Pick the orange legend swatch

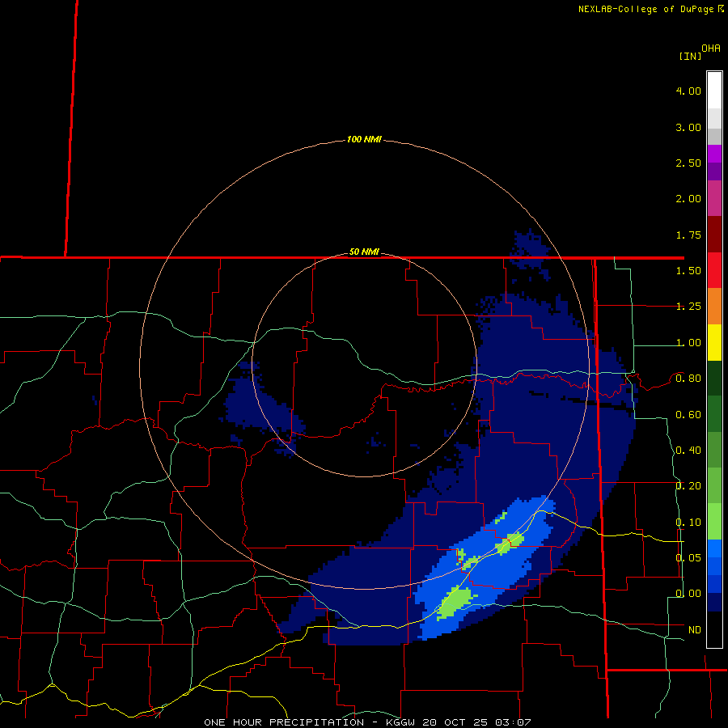click(714, 306)
